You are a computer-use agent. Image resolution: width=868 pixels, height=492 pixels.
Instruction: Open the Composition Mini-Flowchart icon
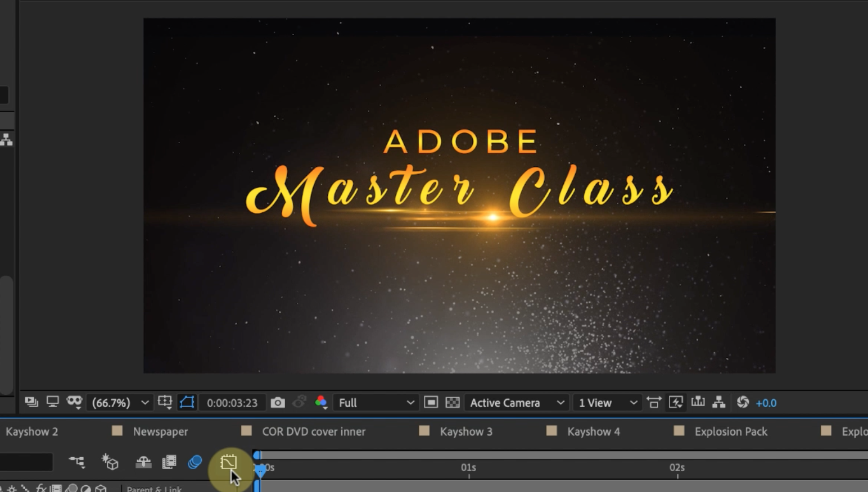tap(77, 462)
